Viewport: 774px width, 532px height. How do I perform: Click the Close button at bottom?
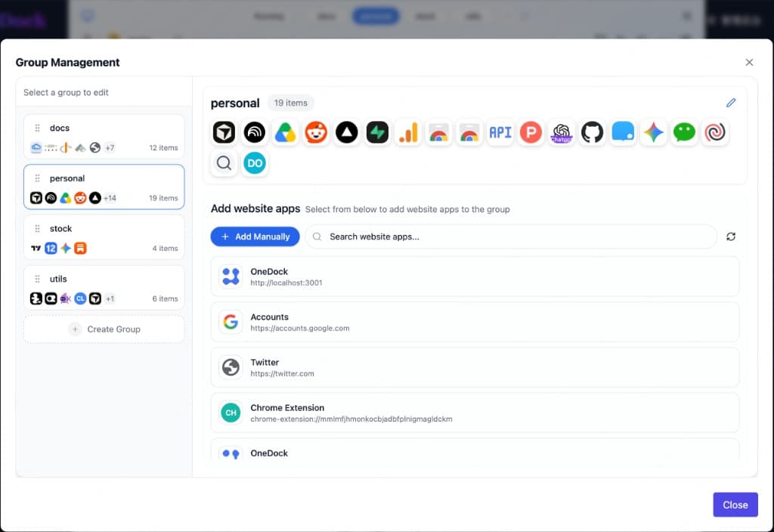click(735, 505)
